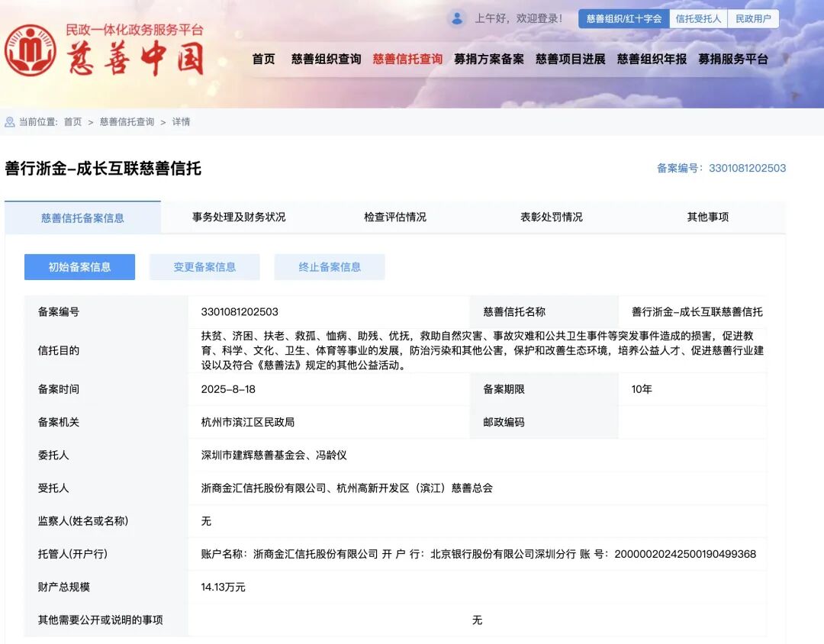824x644 pixels.
Task: Click the 信托目的 label cell
Action: pyautogui.click(x=105, y=350)
